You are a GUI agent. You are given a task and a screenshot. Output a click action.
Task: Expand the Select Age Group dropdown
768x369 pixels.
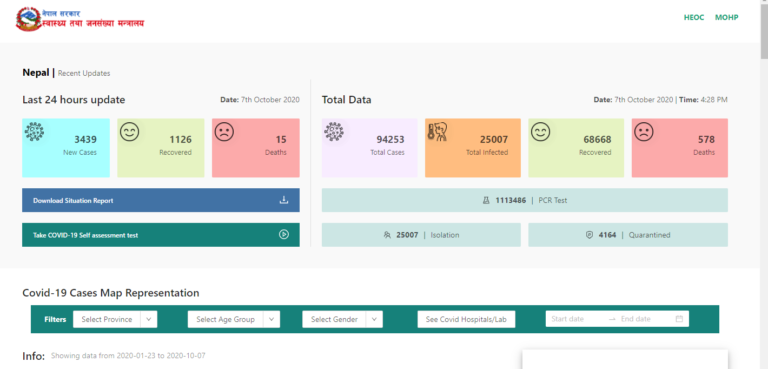pos(234,319)
